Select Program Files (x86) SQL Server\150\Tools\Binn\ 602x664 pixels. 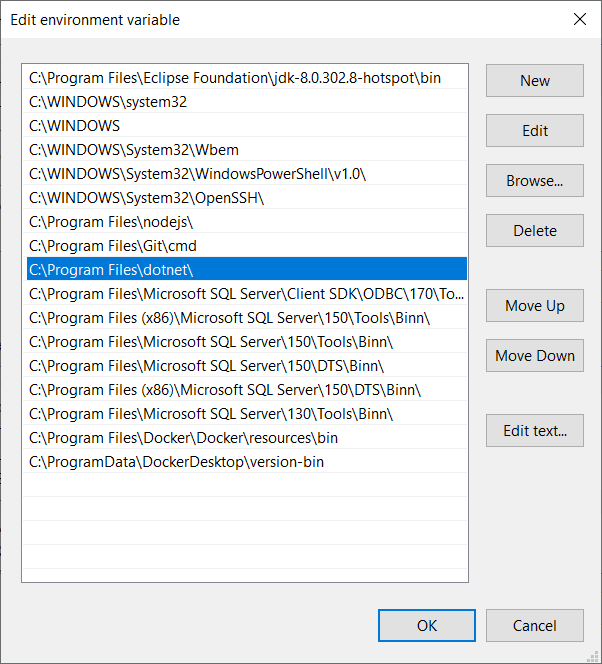(247, 318)
